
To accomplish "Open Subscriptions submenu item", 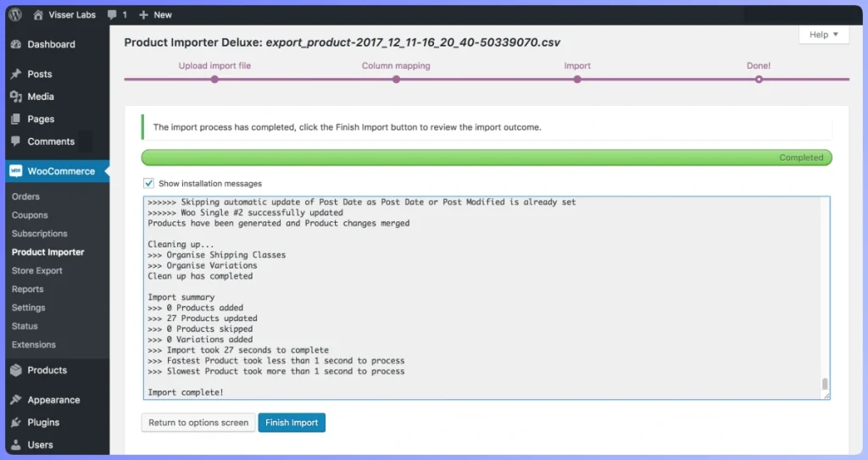I will [39, 234].
